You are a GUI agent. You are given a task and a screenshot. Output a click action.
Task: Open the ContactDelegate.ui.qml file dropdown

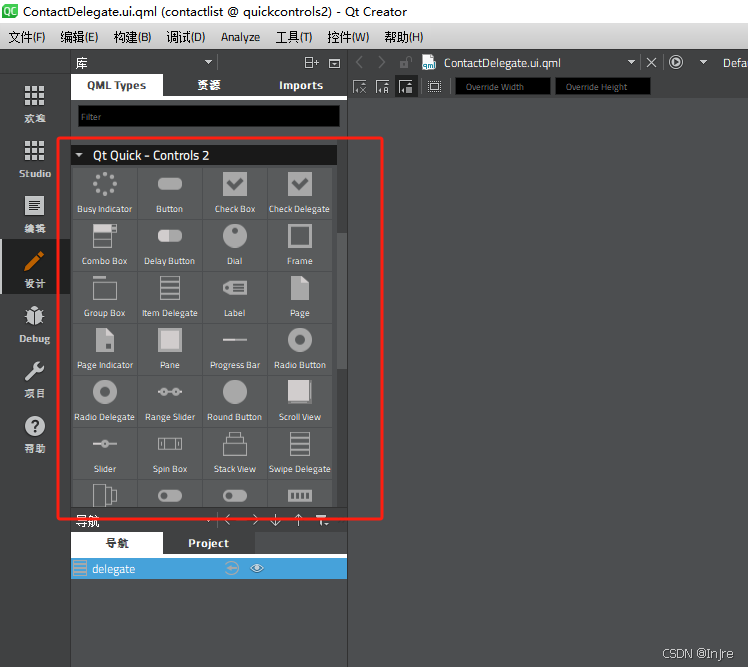tap(631, 62)
